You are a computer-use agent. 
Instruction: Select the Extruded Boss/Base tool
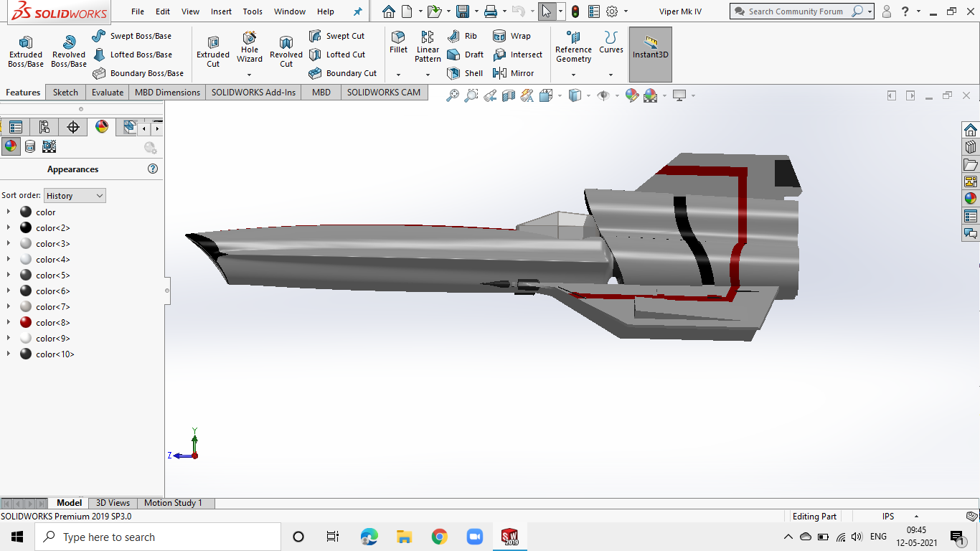pyautogui.click(x=26, y=52)
